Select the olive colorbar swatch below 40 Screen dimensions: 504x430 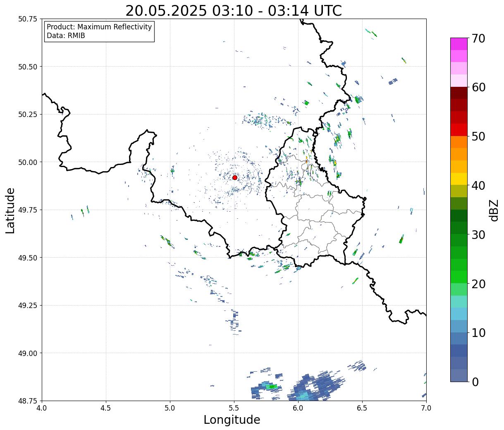coord(459,191)
